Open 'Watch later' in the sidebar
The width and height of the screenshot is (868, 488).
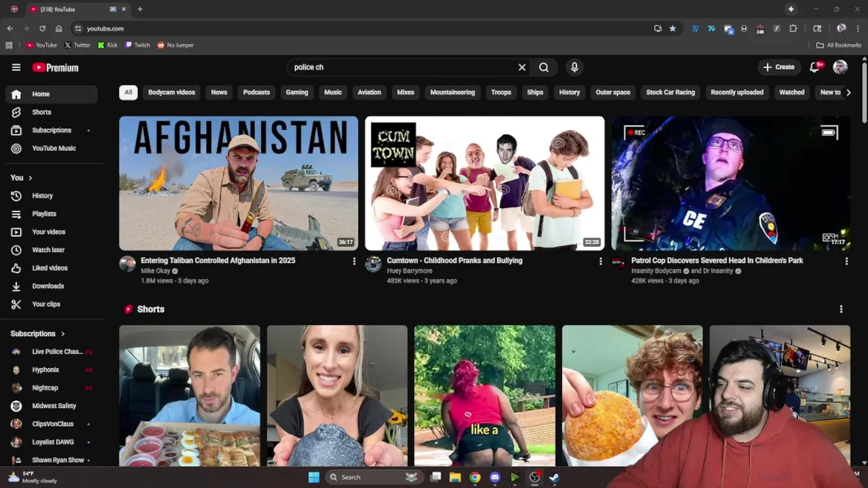(x=52, y=250)
